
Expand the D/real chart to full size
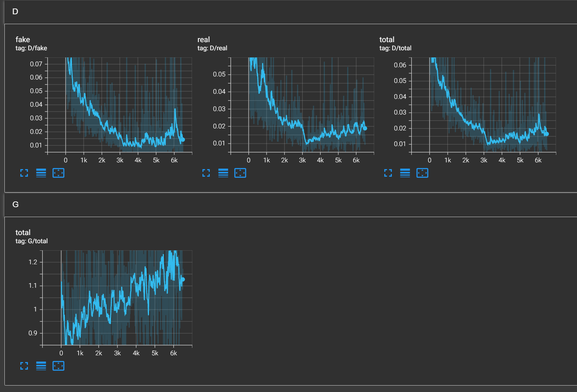[x=206, y=173]
